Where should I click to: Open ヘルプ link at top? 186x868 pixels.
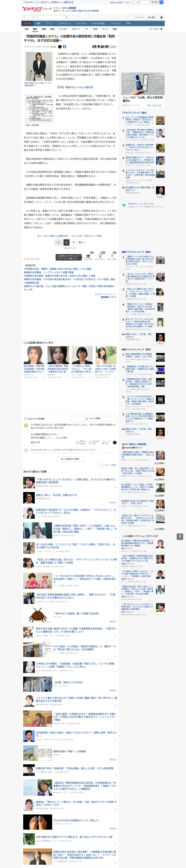coord(127,2)
